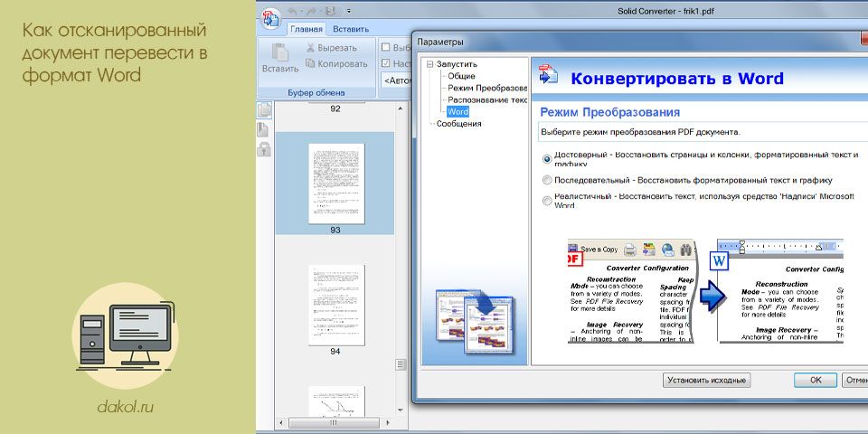Click 'Выберите режим преобразования PDF документа' text
Image resolution: width=868 pixels, height=434 pixels.
coord(641,133)
